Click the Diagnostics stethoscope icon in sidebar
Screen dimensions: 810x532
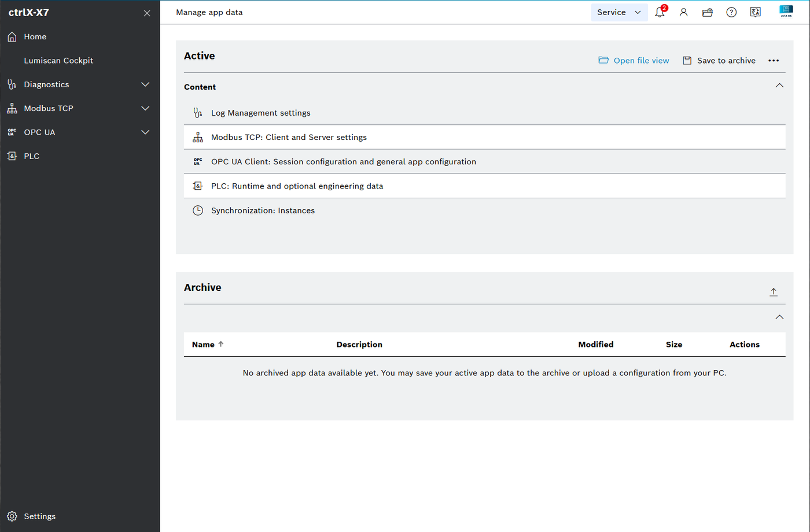(x=12, y=84)
